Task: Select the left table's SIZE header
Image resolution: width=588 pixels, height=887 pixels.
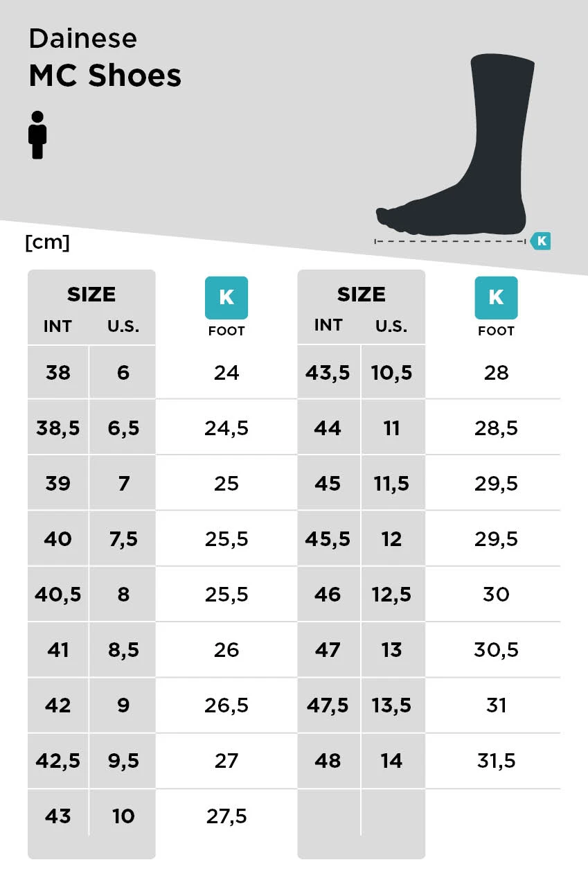Action: tap(91, 295)
